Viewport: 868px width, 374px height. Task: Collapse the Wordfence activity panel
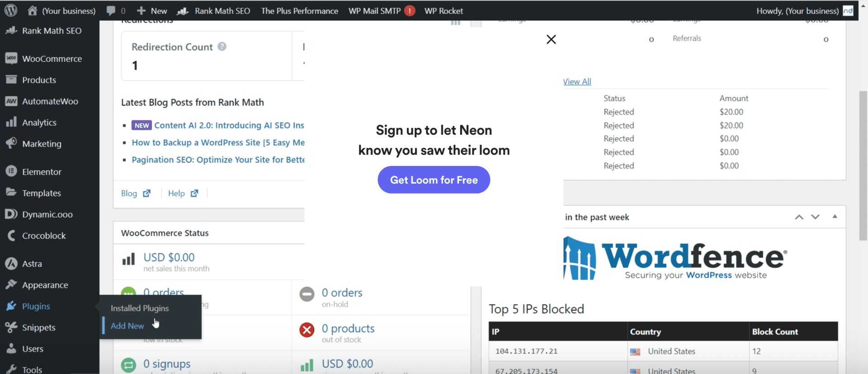(835, 217)
